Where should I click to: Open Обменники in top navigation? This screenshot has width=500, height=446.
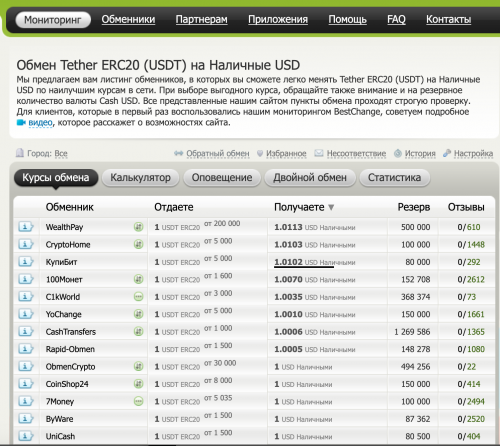coord(128,19)
